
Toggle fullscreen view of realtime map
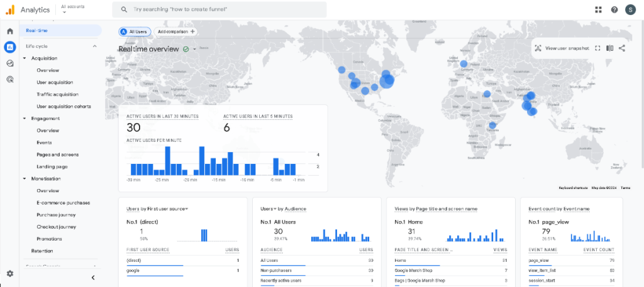(x=597, y=48)
